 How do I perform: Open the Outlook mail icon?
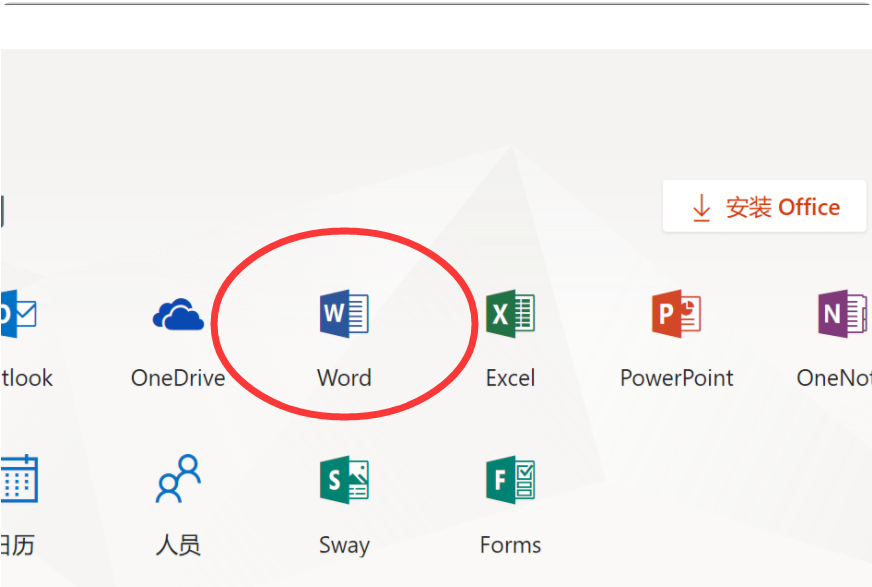(18, 314)
